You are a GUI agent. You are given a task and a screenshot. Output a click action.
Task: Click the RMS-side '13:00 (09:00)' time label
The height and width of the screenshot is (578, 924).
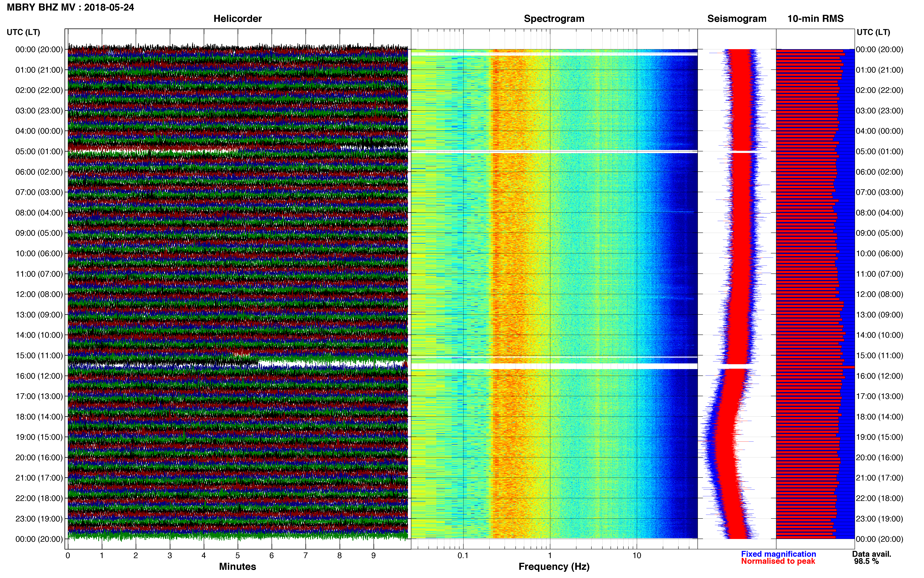pos(879,315)
